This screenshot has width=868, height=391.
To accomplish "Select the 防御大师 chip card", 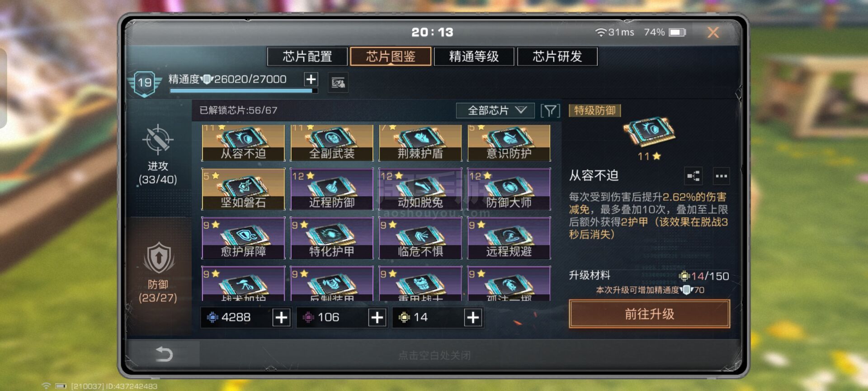I will tap(509, 189).
